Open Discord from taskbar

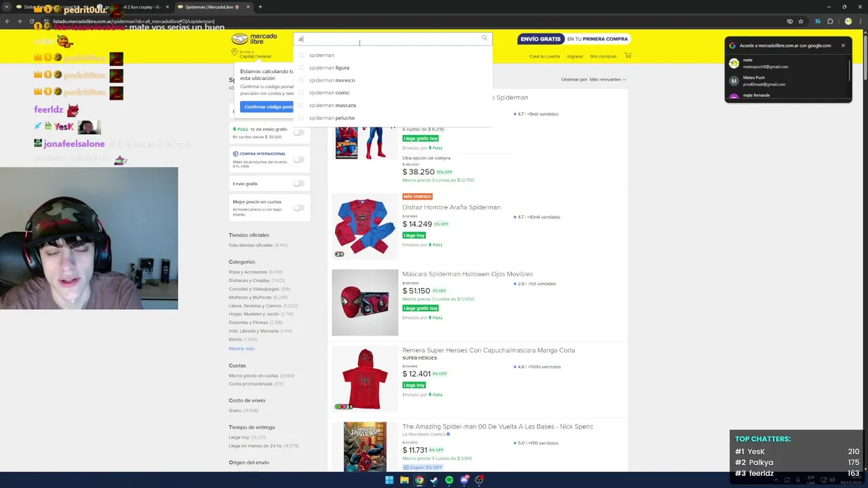[x=464, y=480]
